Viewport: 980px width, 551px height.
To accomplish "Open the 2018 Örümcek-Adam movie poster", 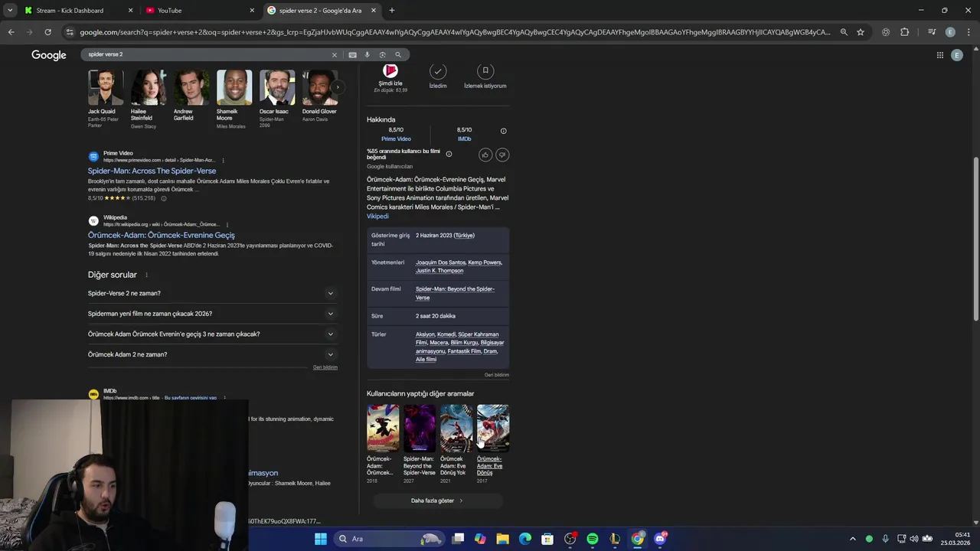I will [x=383, y=429].
